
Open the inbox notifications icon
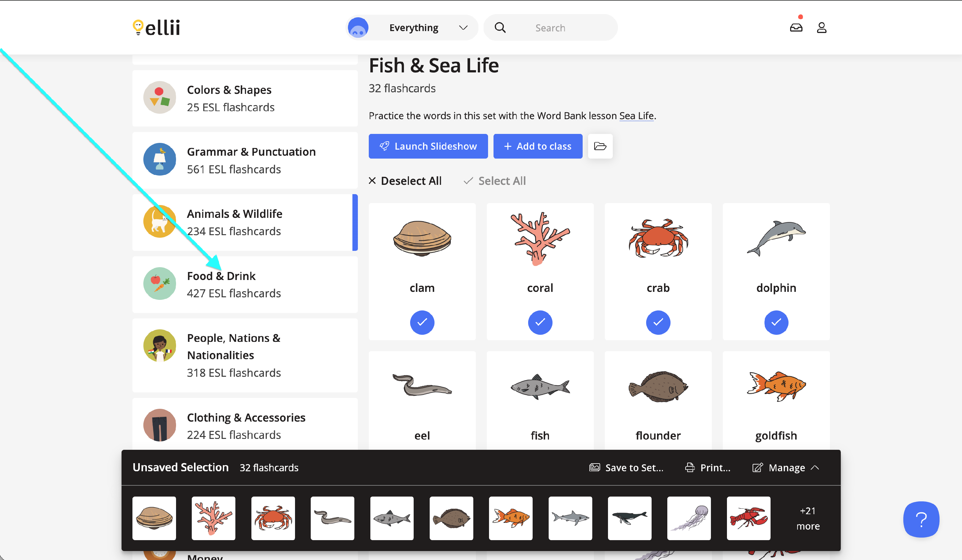tap(796, 28)
